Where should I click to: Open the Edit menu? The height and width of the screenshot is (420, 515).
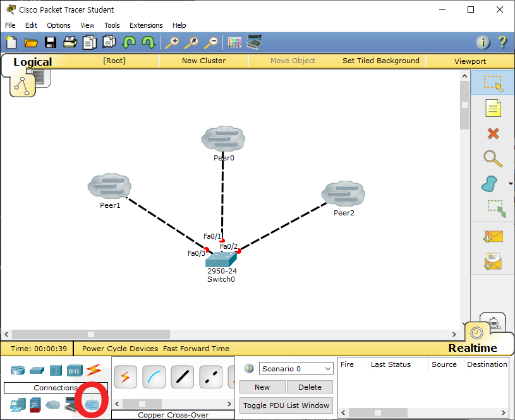tap(31, 25)
